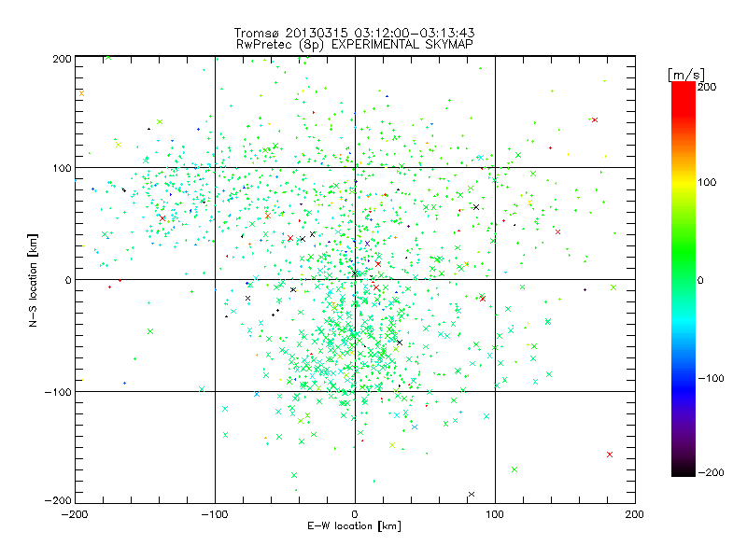
Task: Select the "E-W location [km]" axis label
Action: pos(354,525)
